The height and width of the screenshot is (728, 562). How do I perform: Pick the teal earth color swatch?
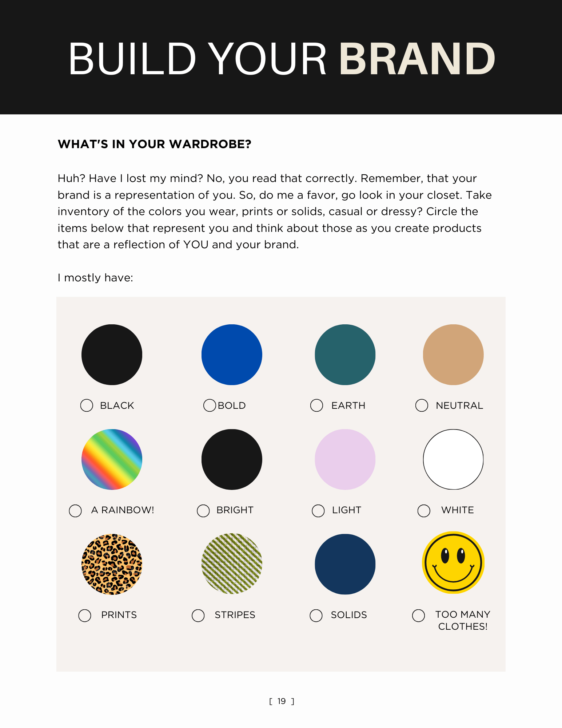pos(345,355)
